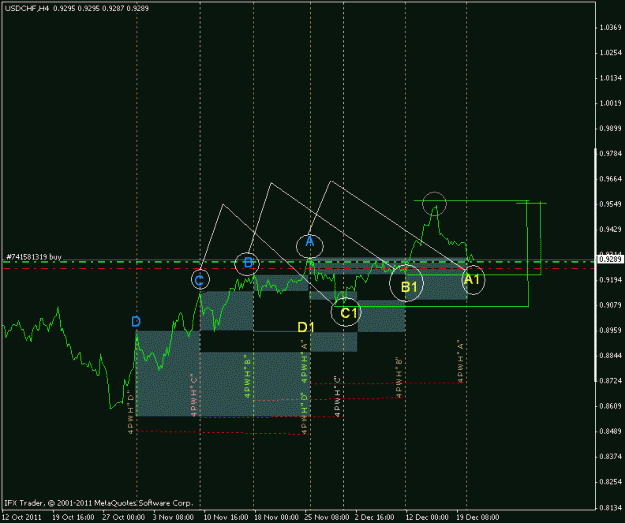Image resolution: width=625 pixels, height=523 pixels.
Task: Select the blue D label
Action: tap(136, 321)
